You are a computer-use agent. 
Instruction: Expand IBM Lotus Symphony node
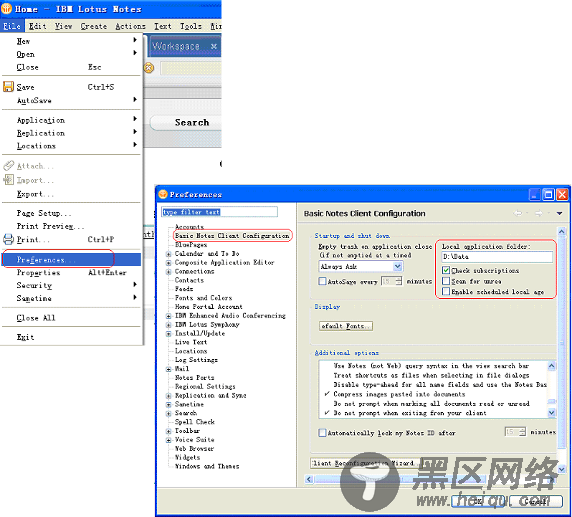(169, 325)
